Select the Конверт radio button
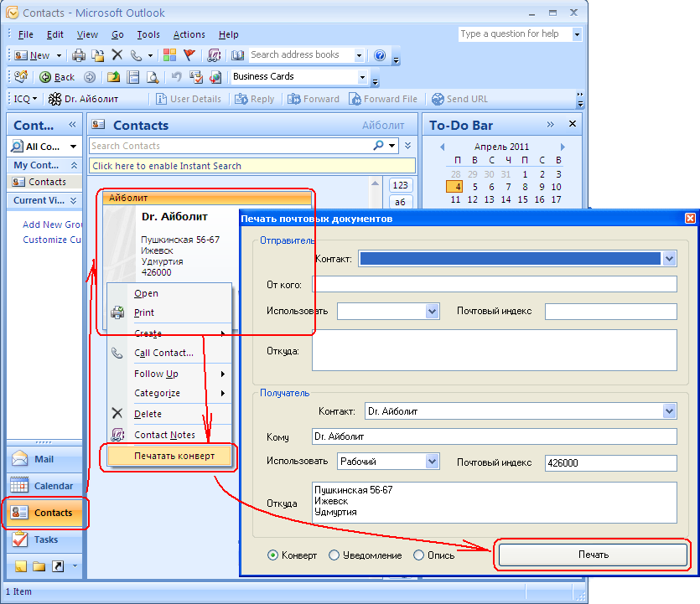The height and width of the screenshot is (604, 700). [273, 555]
